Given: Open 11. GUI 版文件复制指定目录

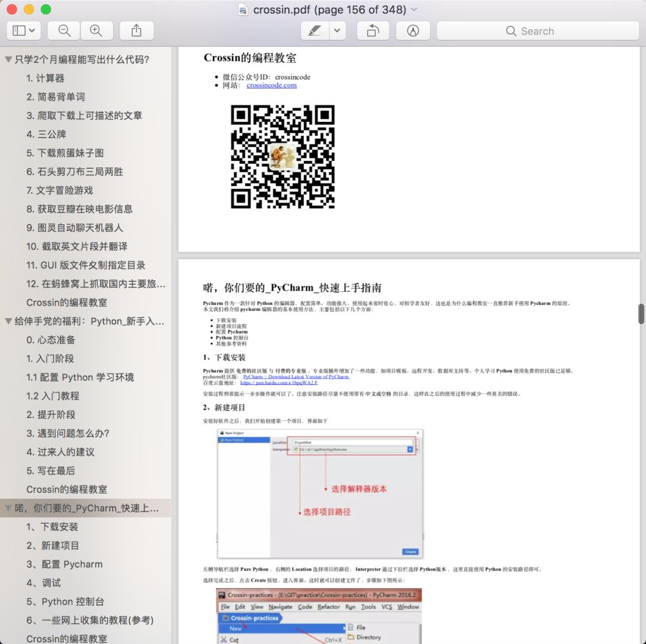Looking at the screenshot, I should (x=86, y=265).
